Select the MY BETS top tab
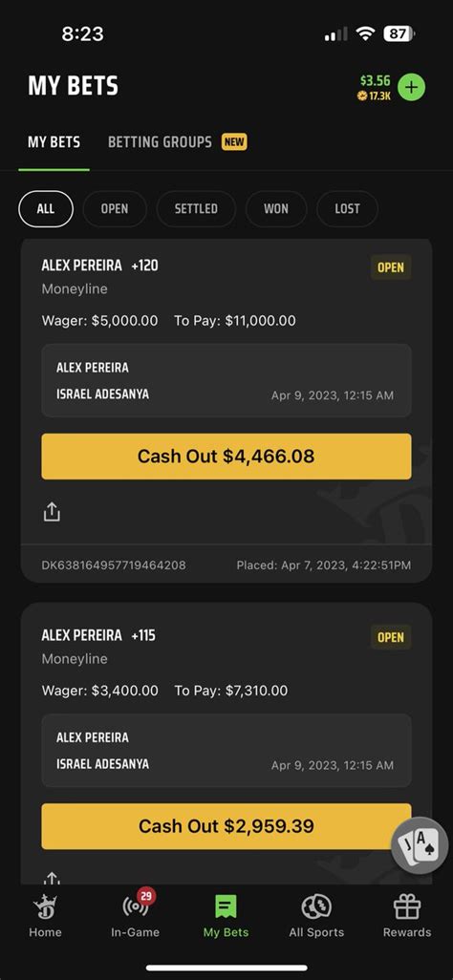453x980 pixels. tap(54, 142)
